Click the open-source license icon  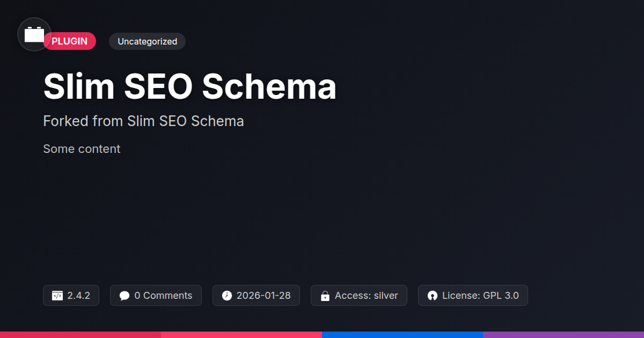(x=433, y=296)
